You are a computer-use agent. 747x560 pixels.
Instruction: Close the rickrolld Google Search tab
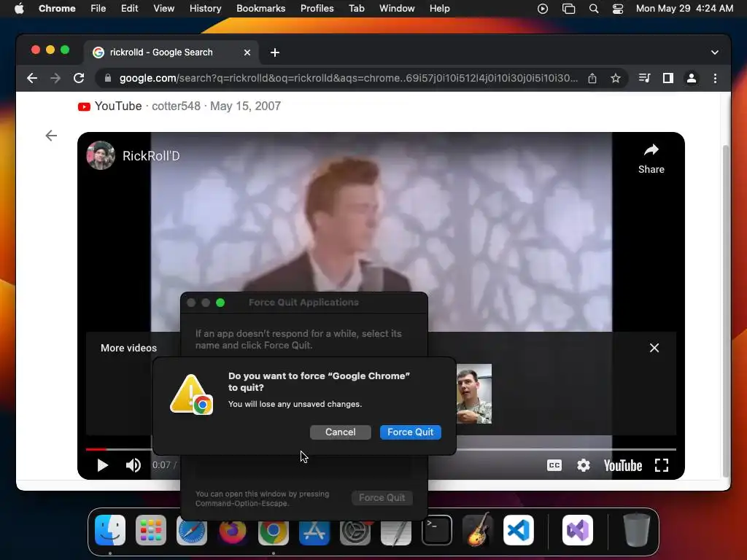[x=247, y=52]
